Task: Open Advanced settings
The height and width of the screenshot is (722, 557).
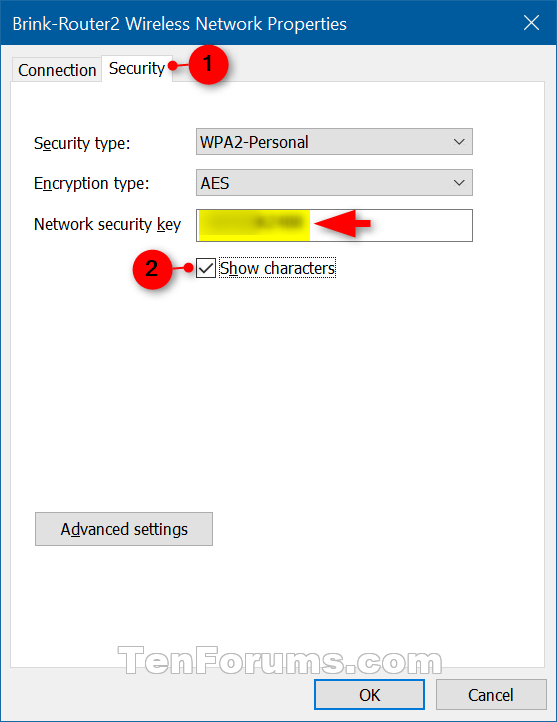Action: [x=124, y=529]
